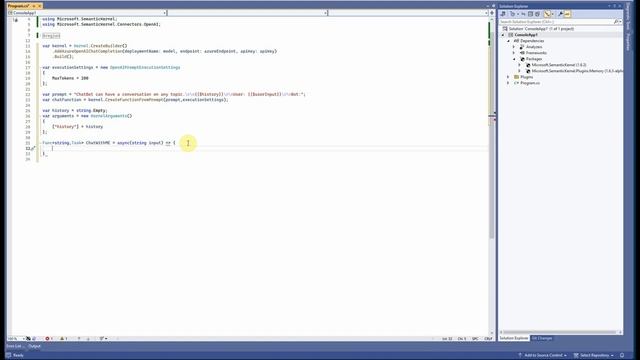Expand the Frameworks node

coord(514,53)
